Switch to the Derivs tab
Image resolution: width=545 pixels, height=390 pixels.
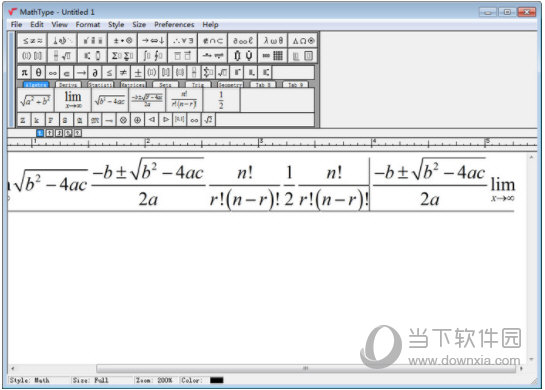point(68,84)
